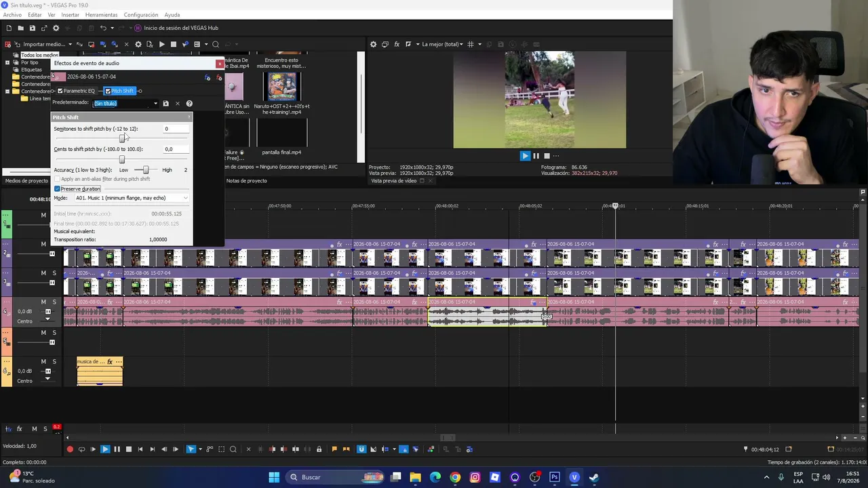Solo the pink audio track
Viewport: 868px width, 488px height.
(x=54, y=302)
